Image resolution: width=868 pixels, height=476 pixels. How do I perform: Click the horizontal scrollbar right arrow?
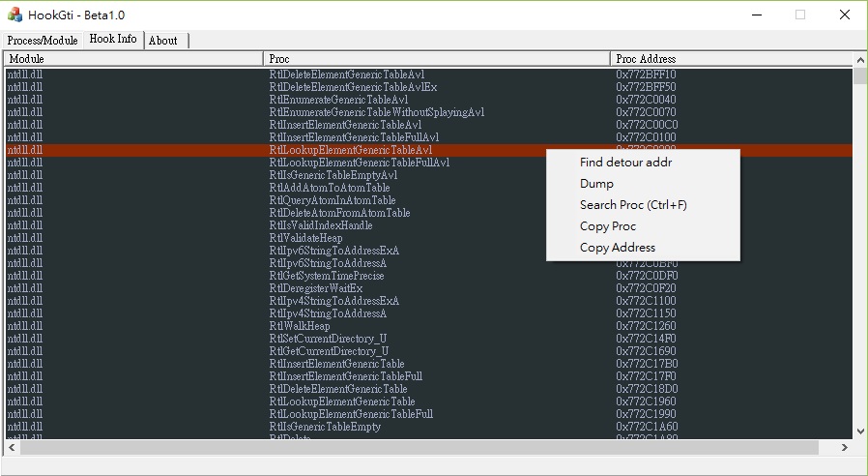point(844,447)
